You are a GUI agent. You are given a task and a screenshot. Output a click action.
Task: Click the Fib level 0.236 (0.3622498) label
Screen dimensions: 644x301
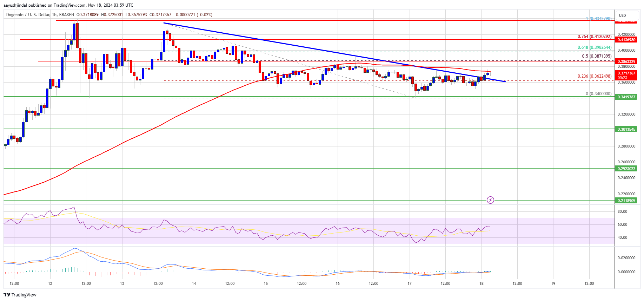[x=595, y=76]
